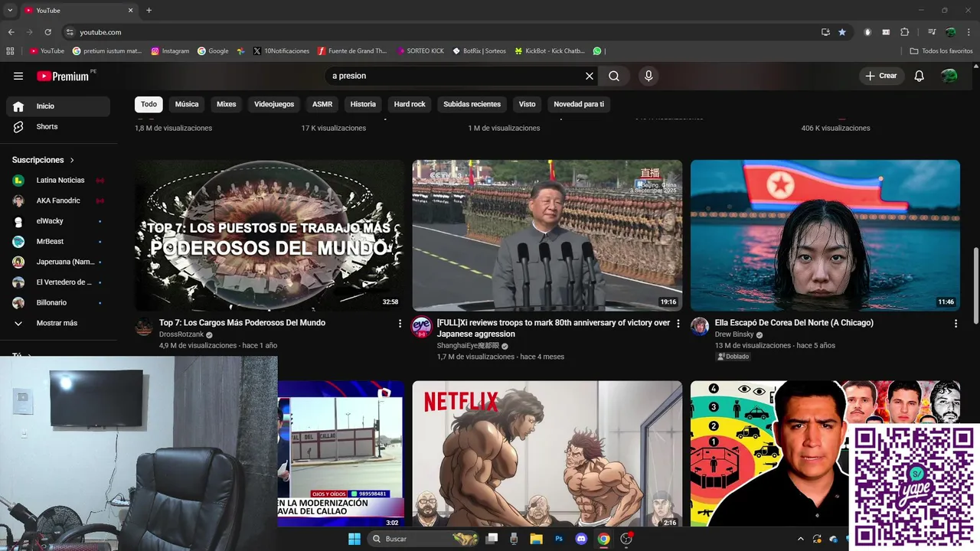Click the magnifier search button
The height and width of the screenshot is (551, 980).
click(x=614, y=76)
